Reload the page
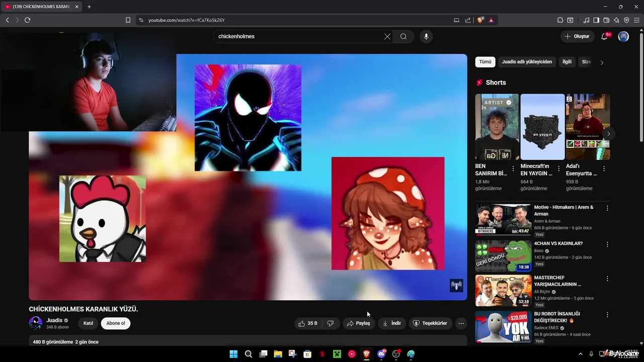 [27, 20]
